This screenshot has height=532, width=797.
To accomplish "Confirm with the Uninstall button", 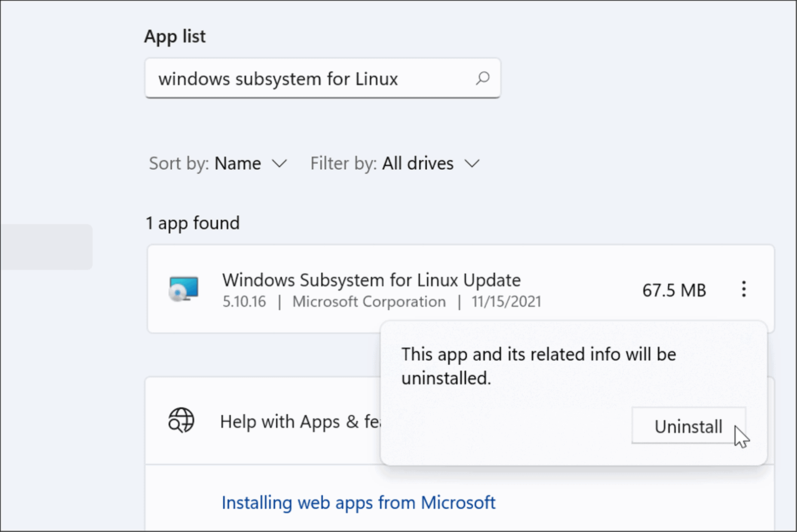I will (689, 426).
